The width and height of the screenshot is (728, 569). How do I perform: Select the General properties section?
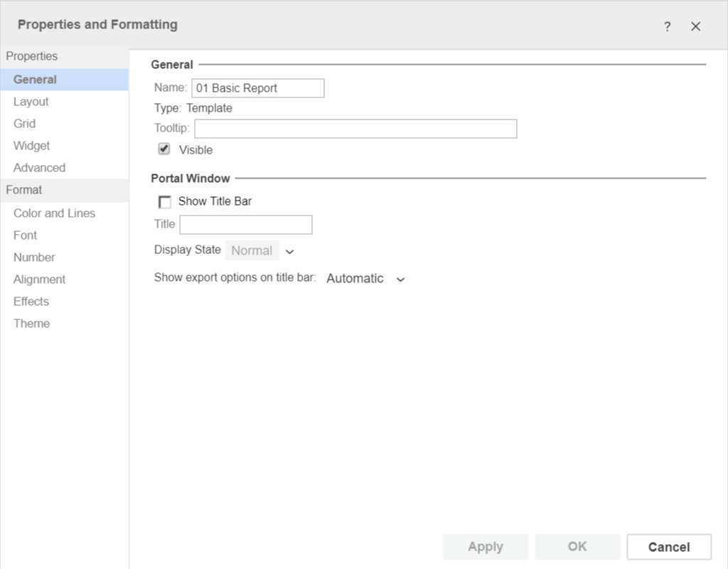pyautogui.click(x=35, y=80)
